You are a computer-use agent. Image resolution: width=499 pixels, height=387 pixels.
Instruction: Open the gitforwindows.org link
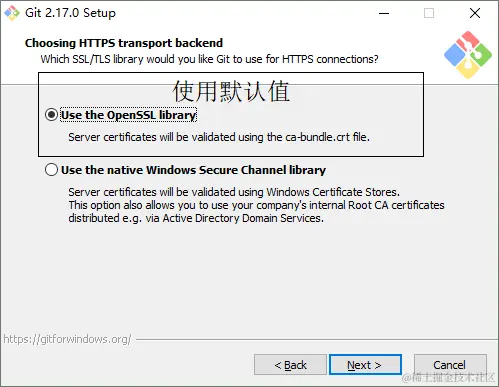(x=67, y=339)
